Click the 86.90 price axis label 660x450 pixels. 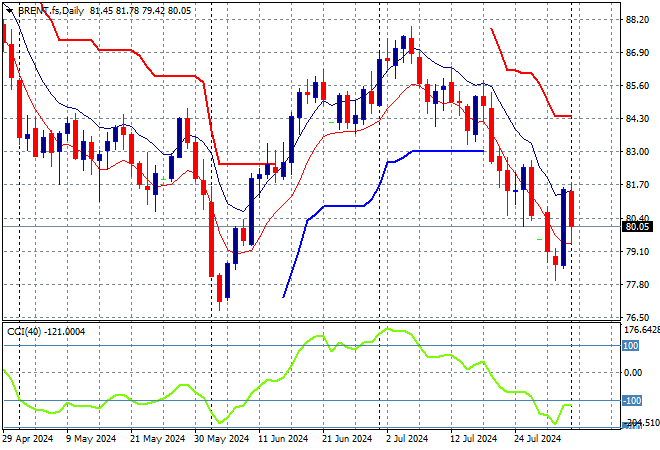[637, 53]
